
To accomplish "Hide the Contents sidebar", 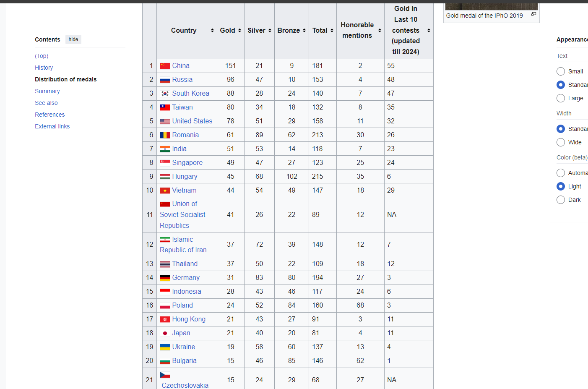I will pos(73,39).
